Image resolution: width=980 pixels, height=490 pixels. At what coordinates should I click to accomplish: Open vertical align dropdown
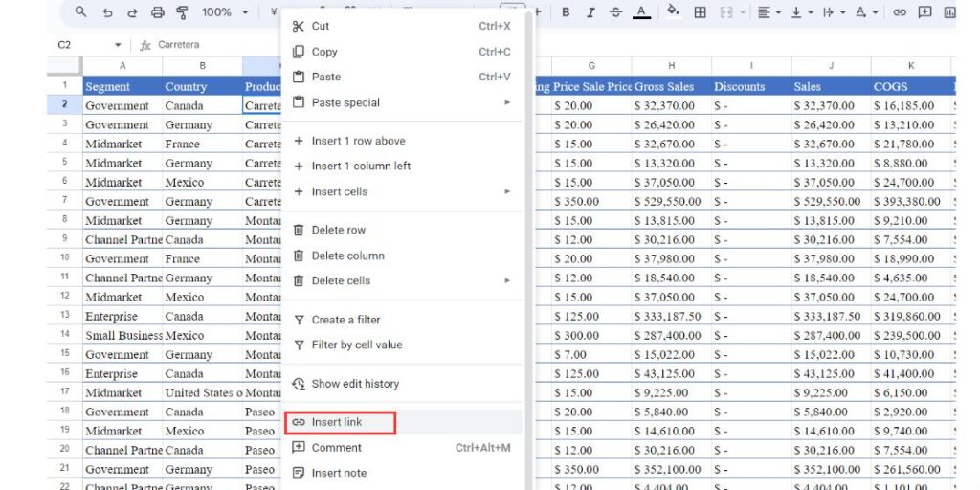(802, 11)
